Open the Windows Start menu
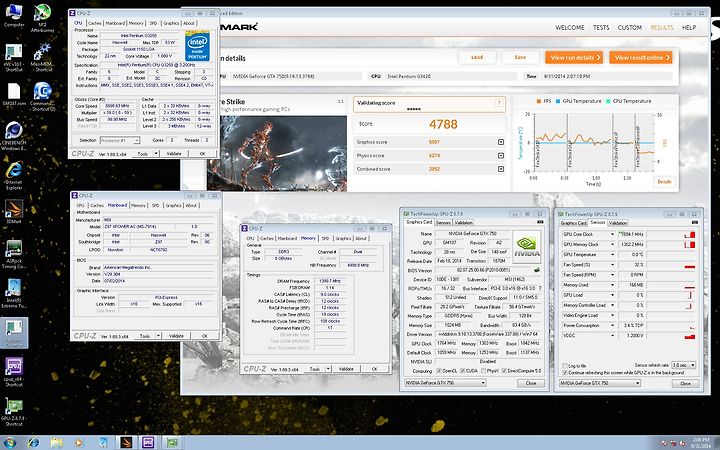The width and height of the screenshot is (720, 450). pos(9,443)
